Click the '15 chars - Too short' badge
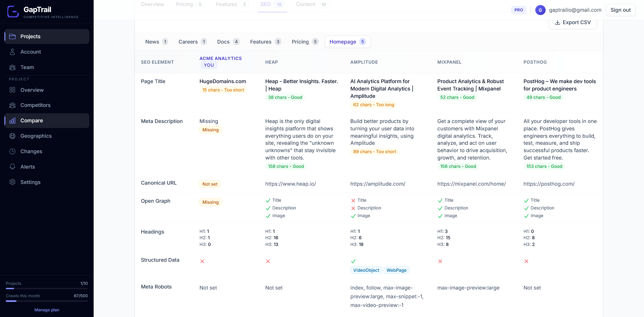The image size is (644, 317). (223, 90)
